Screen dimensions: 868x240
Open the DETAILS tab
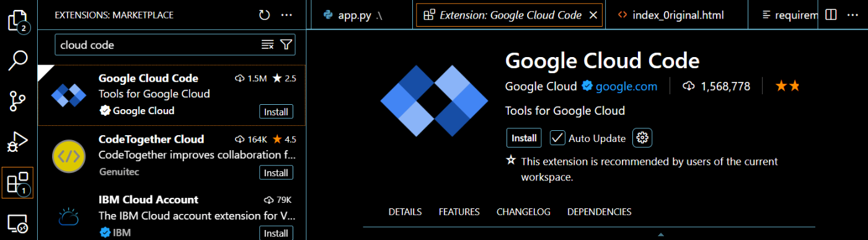[x=405, y=212]
